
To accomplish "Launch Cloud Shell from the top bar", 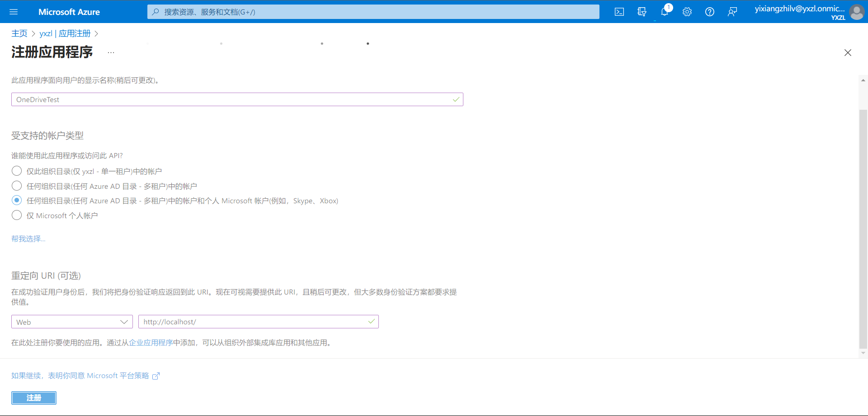I will (619, 12).
